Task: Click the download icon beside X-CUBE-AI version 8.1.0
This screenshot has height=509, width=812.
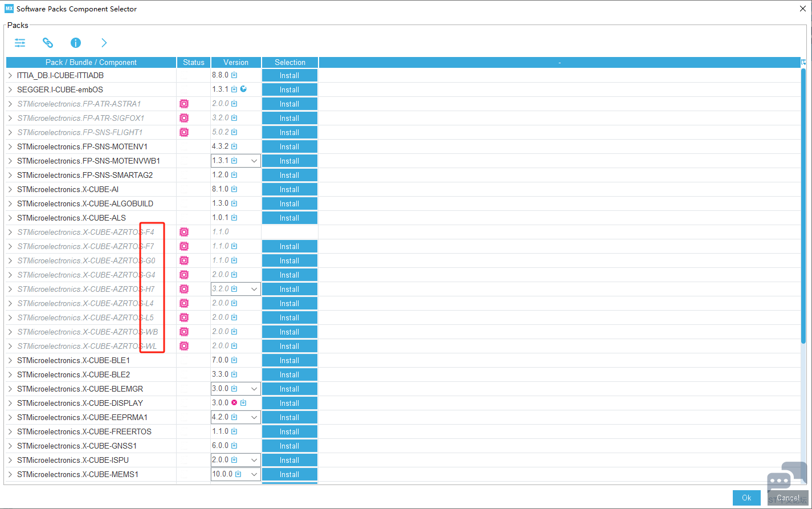Action: (x=234, y=189)
